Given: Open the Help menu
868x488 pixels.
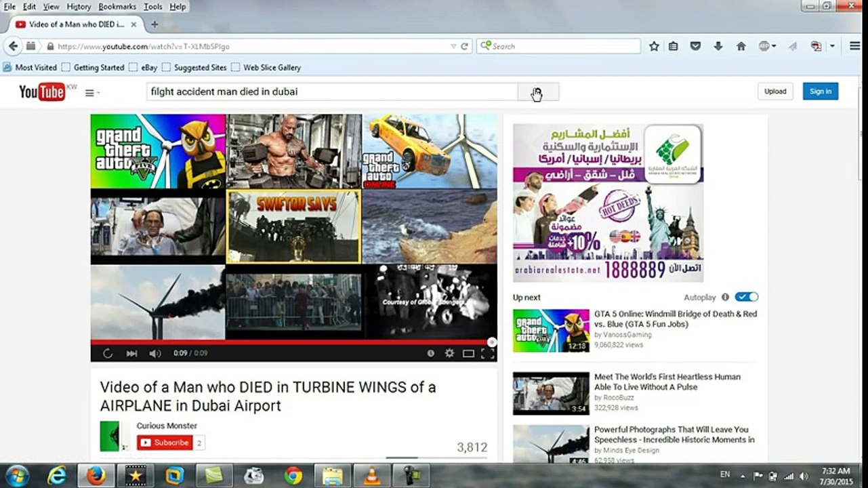Looking at the screenshot, I should pos(178,7).
